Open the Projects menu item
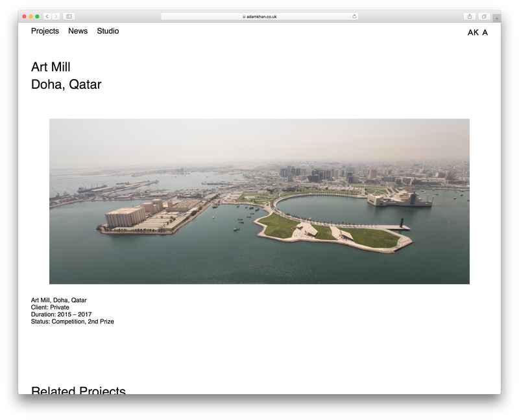Screen dimensions: 519x420 tap(45, 31)
